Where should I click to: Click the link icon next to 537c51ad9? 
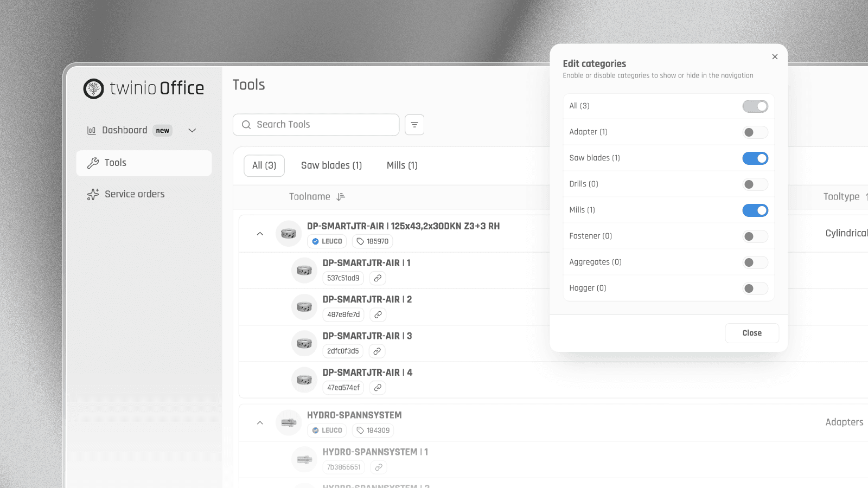tap(378, 278)
